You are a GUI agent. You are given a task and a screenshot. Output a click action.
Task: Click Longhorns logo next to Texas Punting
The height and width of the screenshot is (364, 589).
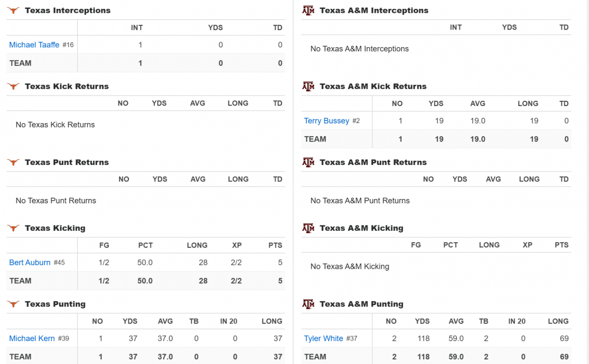13,305
